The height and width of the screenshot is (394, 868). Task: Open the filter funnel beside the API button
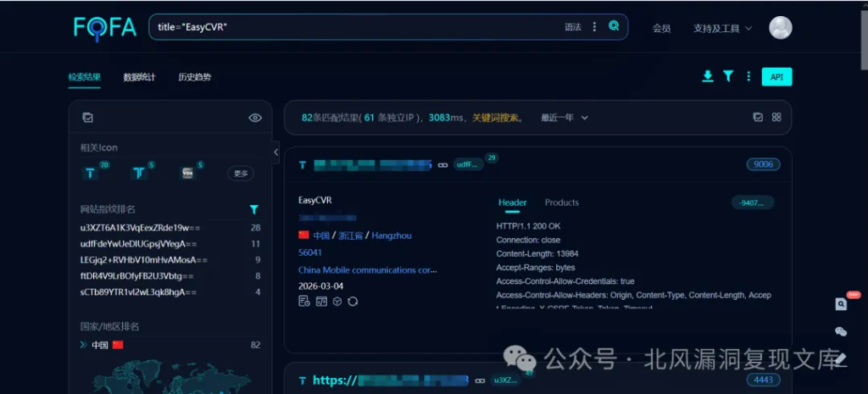pyautogui.click(x=727, y=76)
